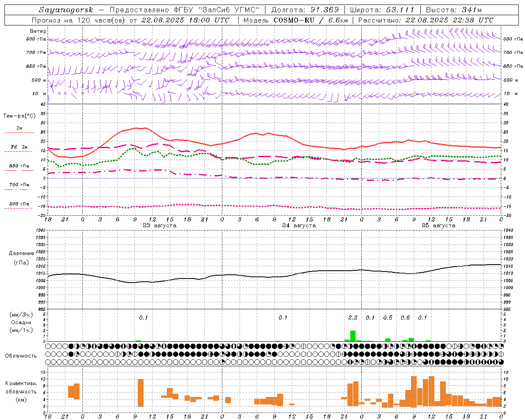This screenshot has height=420, width=525.
Task: Click the "Тем-ра(°C)" temperature axis title
Action: tap(19, 116)
